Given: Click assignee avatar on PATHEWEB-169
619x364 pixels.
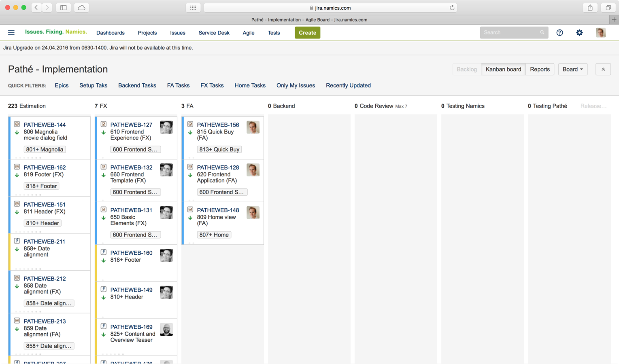Looking at the screenshot, I should pyautogui.click(x=166, y=330).
